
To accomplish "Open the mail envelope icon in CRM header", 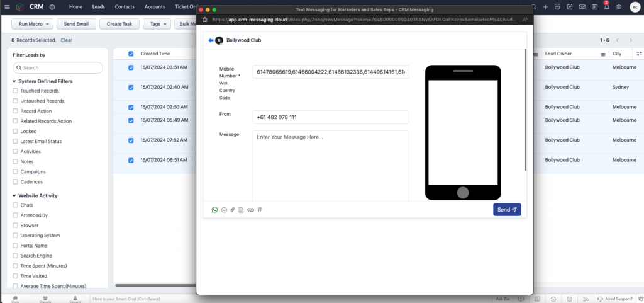I will pos(582,7).
